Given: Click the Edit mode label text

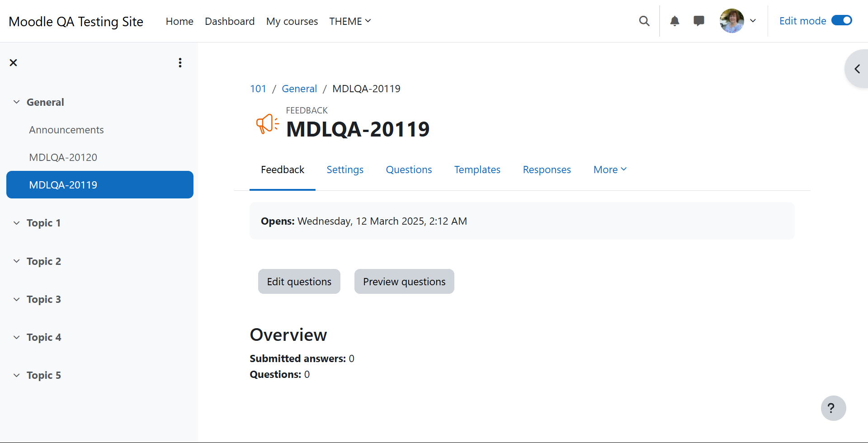Looking at the screenshot, I should click(x=802, y=21).
